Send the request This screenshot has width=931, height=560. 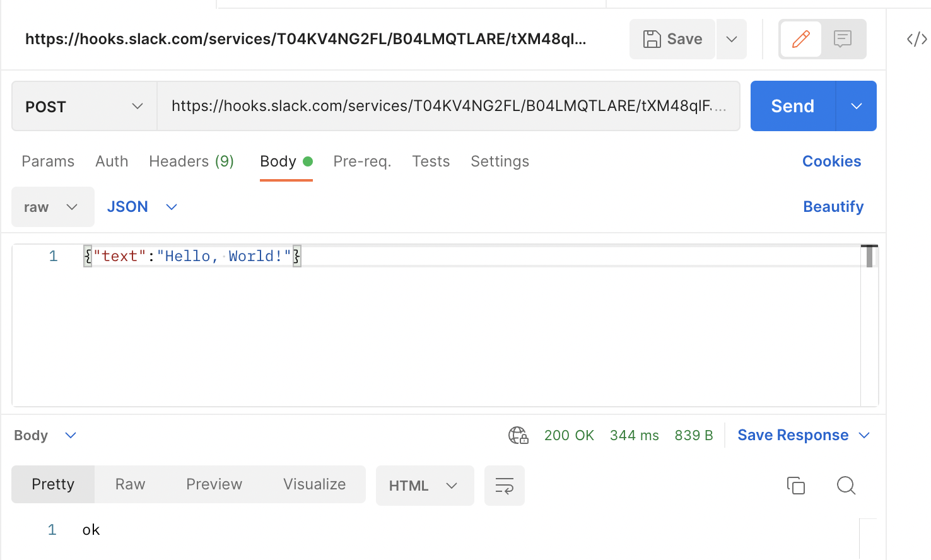[x=793, y=106]
